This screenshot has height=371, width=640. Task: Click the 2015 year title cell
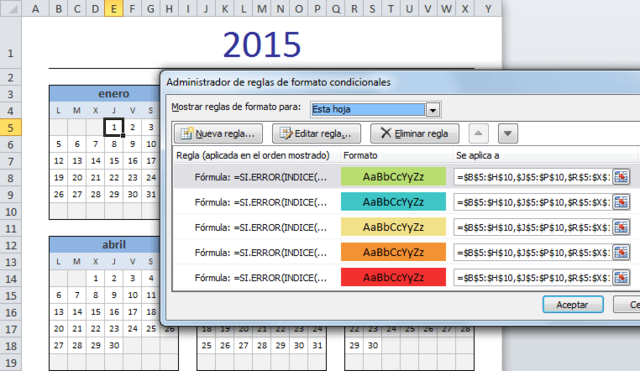click(x=262, y=44)
